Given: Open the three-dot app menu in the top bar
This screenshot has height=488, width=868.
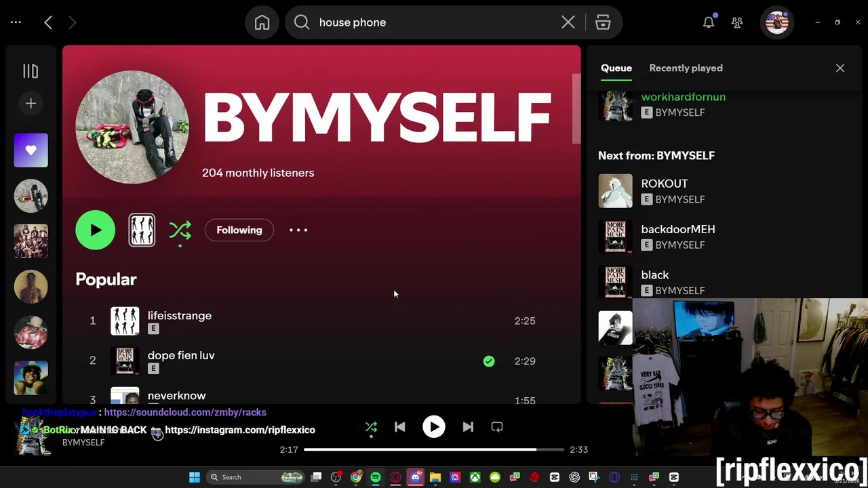Looking at the screenshot, I should [x=16, y=22].
